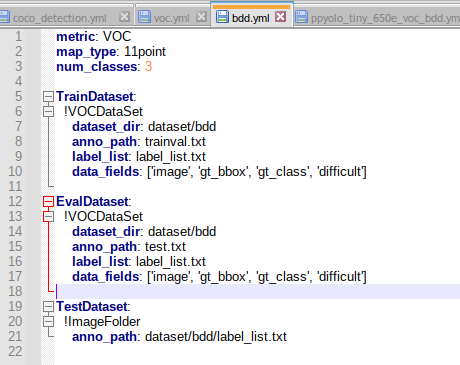The width and height of the screenshot is (460, 365).
Task: Click line number 22 in the margin
Action: pos(15,351)
